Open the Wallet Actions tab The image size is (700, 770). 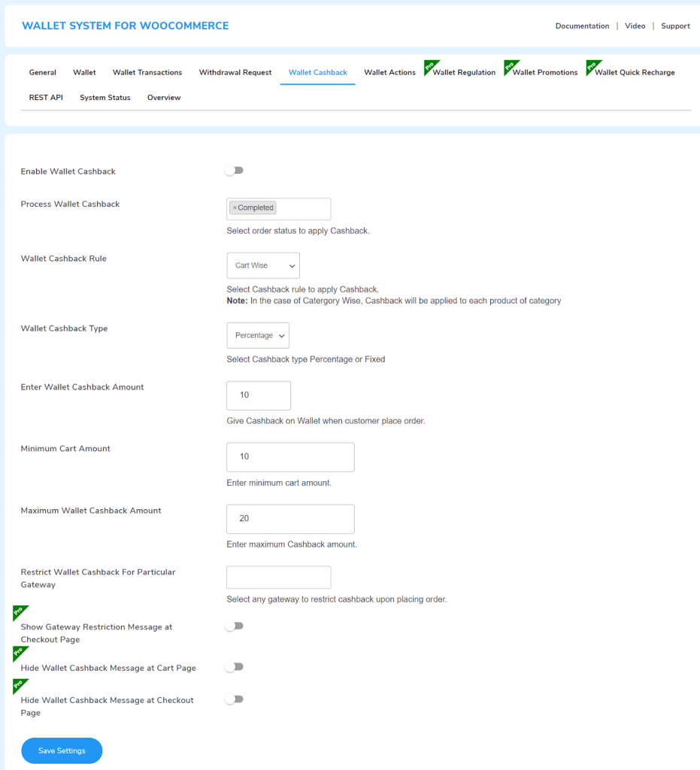tap(389, 72)
